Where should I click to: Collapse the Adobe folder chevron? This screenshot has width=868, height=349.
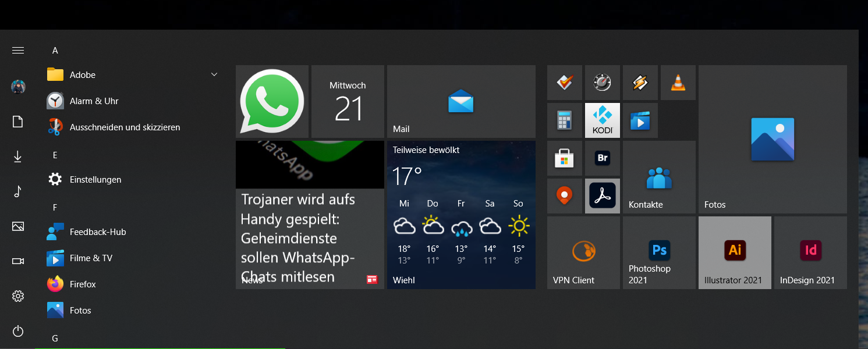pos(214,74)
